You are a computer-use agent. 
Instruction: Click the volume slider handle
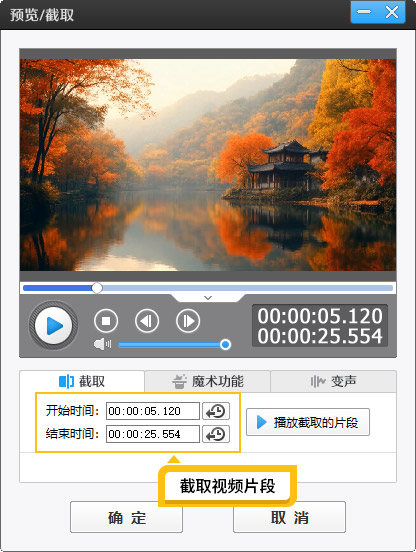pyautogui.click(x=225, y=344)
